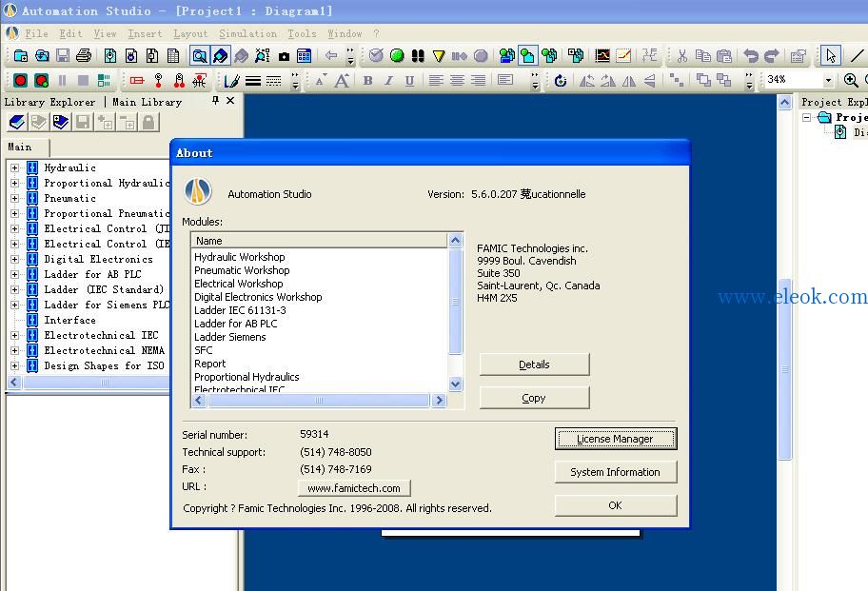Viewport: 868px width, 591px height.
Task: Click the New Project toolbar icon
Action: click(x=21, y=55)
